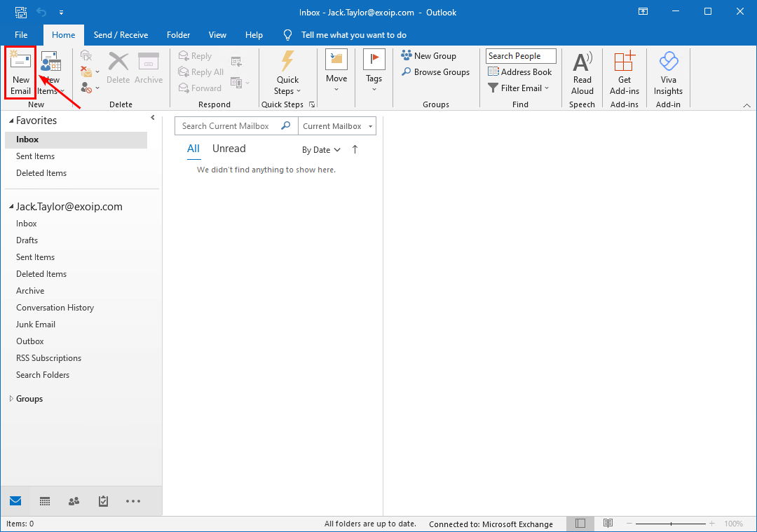
Task: Open the Help tab
Action: (254, 35)
